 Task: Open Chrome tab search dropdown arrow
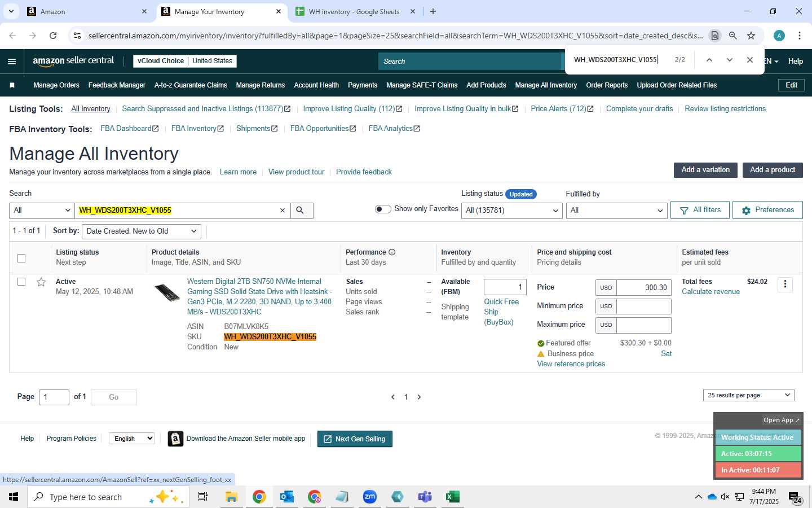(x=11, y=11)
